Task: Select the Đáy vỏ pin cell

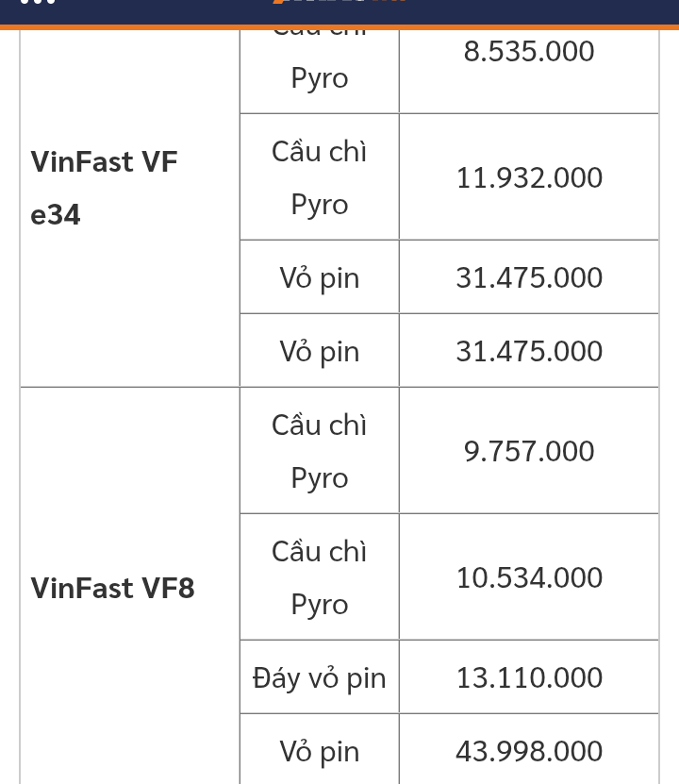Action: (320, 677)
